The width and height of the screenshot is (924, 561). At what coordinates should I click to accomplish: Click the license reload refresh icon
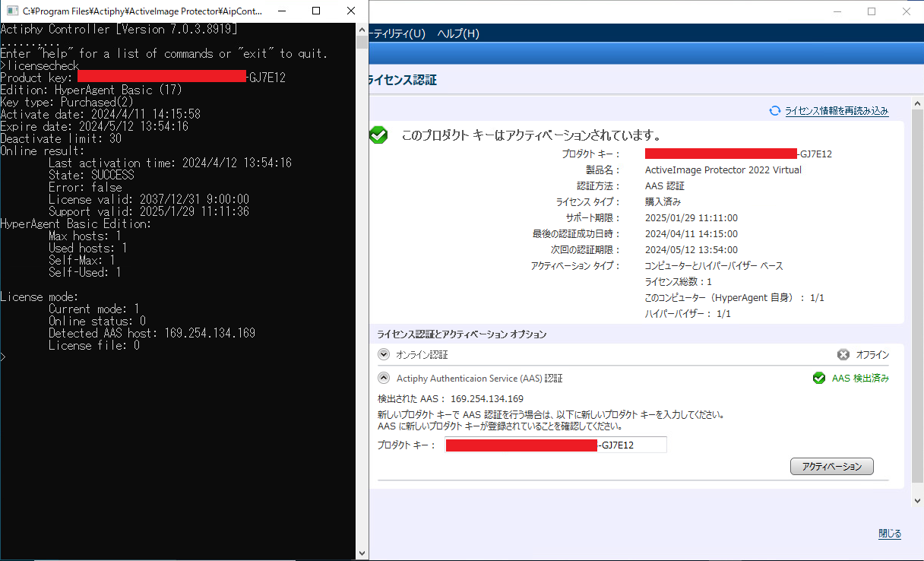pos(775,110)
